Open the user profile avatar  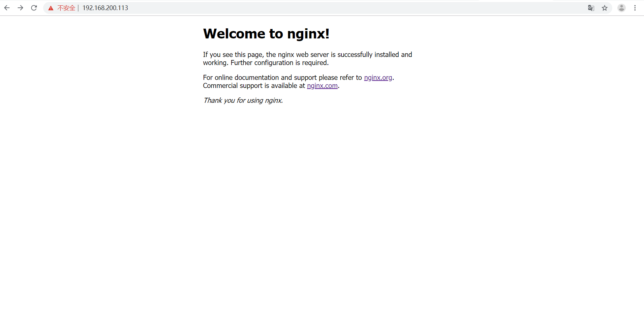(x=621, y=8)
